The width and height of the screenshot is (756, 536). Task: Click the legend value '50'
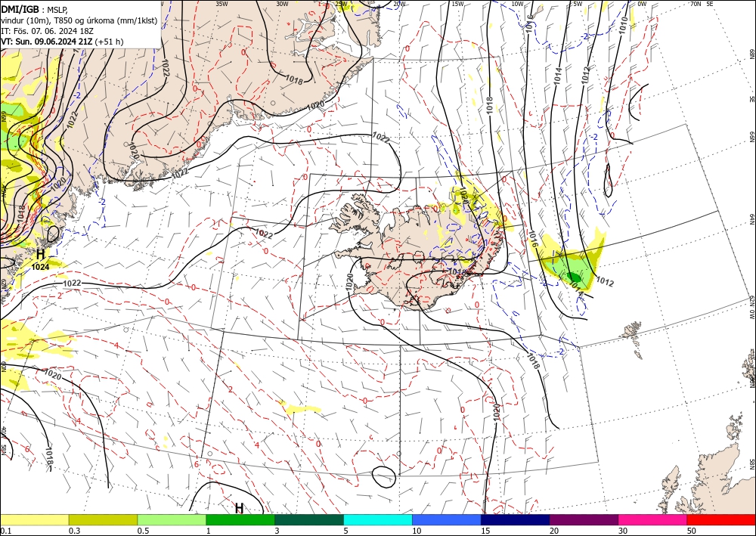[692, 531]
